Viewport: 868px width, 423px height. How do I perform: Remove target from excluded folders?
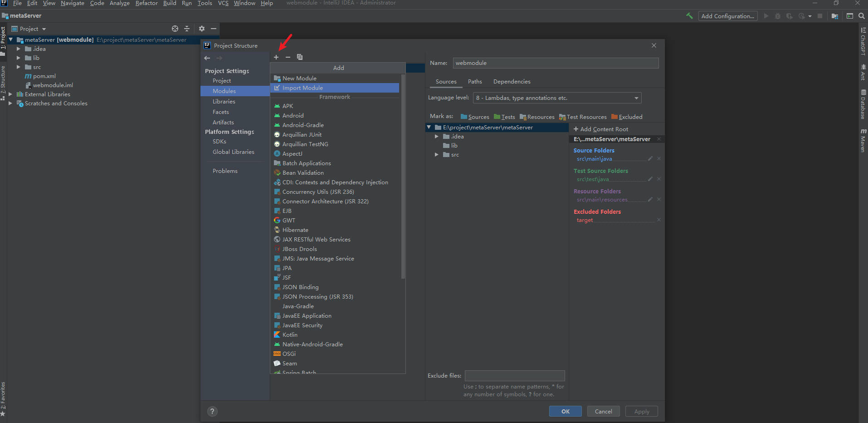click(659, 220)
